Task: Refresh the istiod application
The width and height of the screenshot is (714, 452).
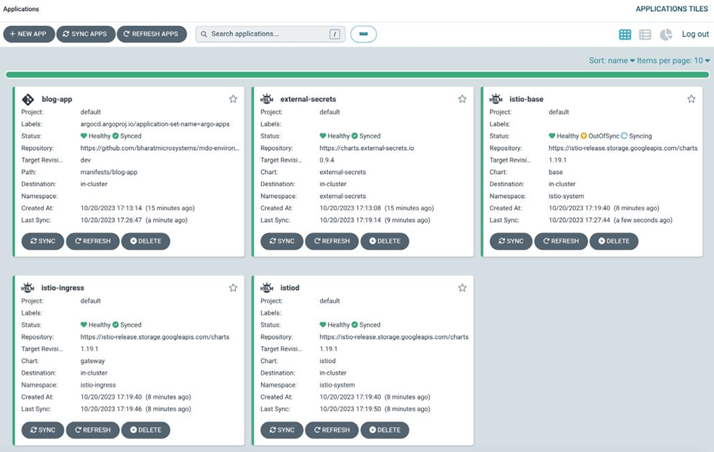Action: pos(332,430)
